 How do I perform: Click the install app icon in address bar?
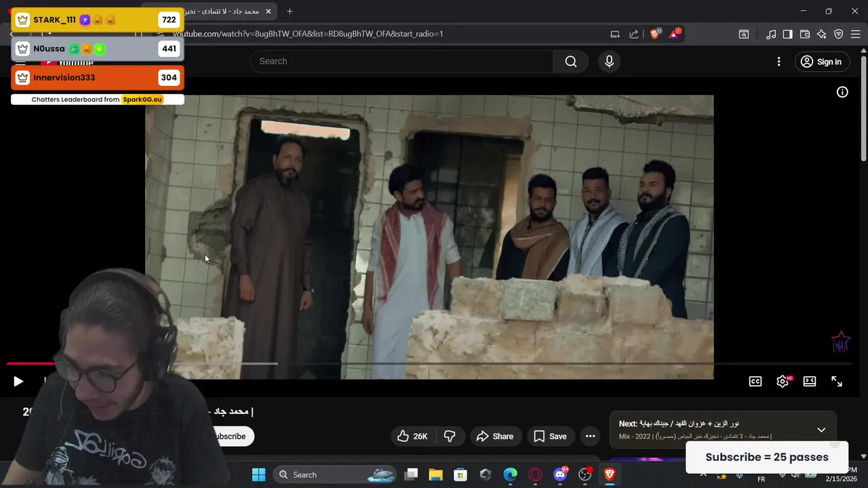coord(615,34)
